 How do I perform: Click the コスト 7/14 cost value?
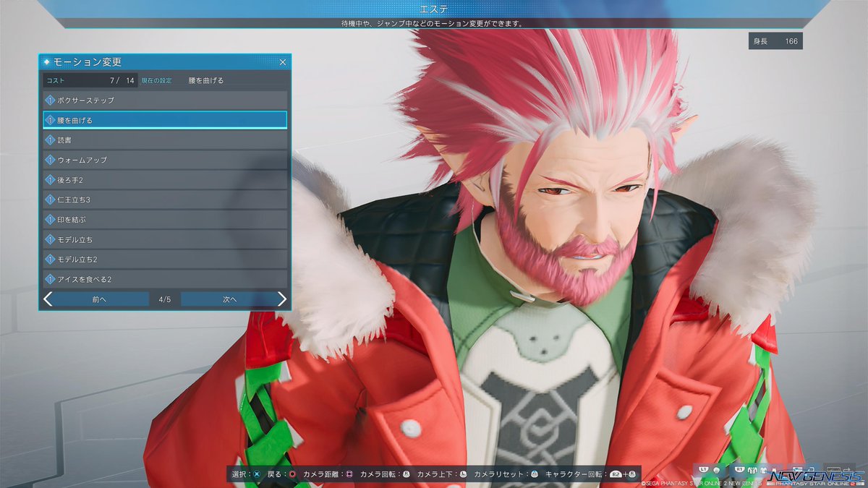[x=90, y=80]
